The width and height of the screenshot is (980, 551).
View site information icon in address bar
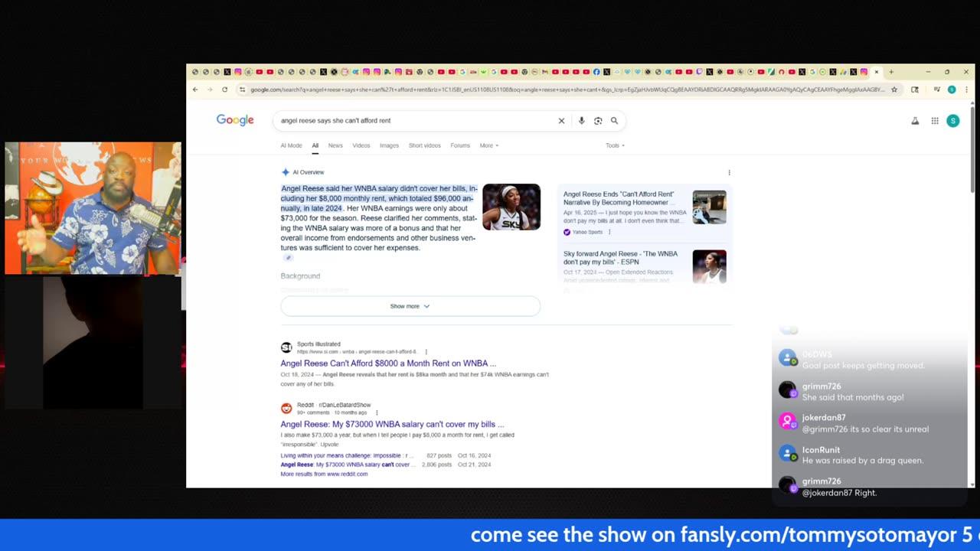point(243,90)
